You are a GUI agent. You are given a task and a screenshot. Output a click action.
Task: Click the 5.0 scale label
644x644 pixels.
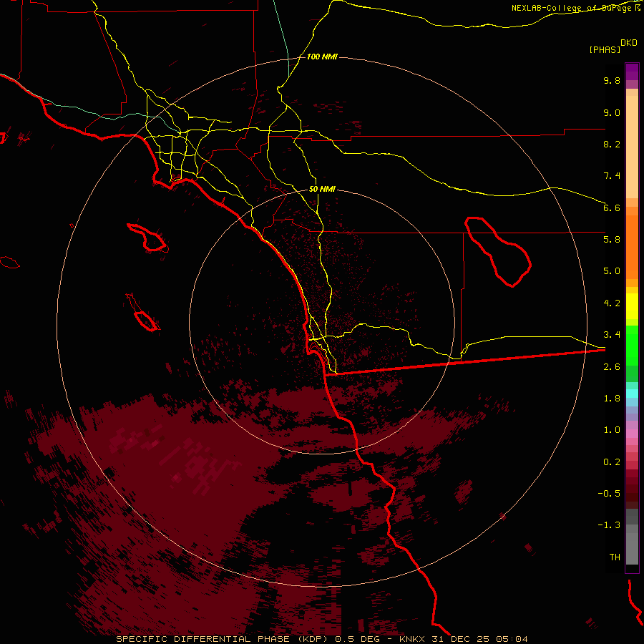pos(612,271)
